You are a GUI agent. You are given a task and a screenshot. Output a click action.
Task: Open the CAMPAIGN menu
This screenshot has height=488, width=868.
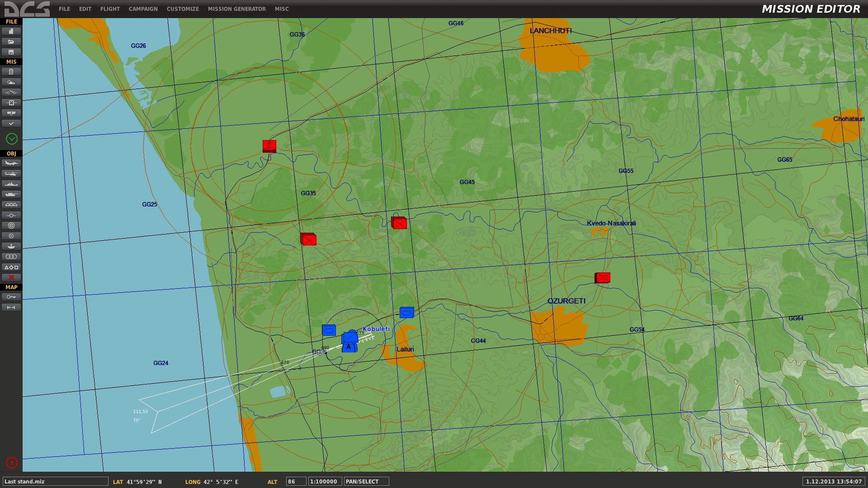coord(143,9)
